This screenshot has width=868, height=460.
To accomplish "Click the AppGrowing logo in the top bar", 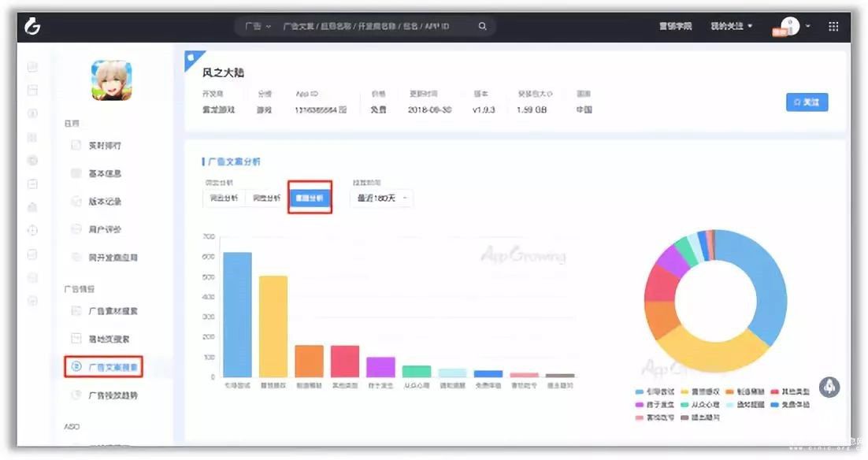I will point(32,26).
